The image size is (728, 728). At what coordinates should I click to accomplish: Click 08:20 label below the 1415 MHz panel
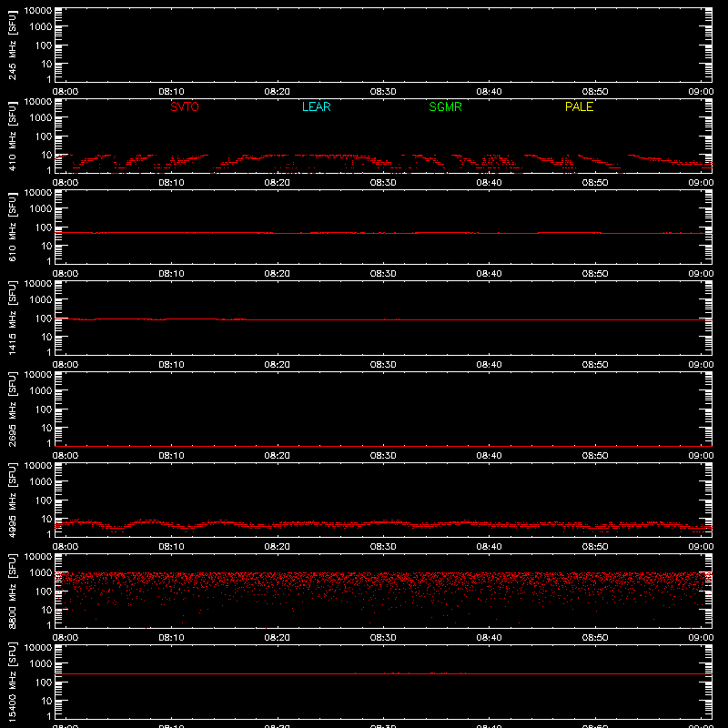coord(278,365)
